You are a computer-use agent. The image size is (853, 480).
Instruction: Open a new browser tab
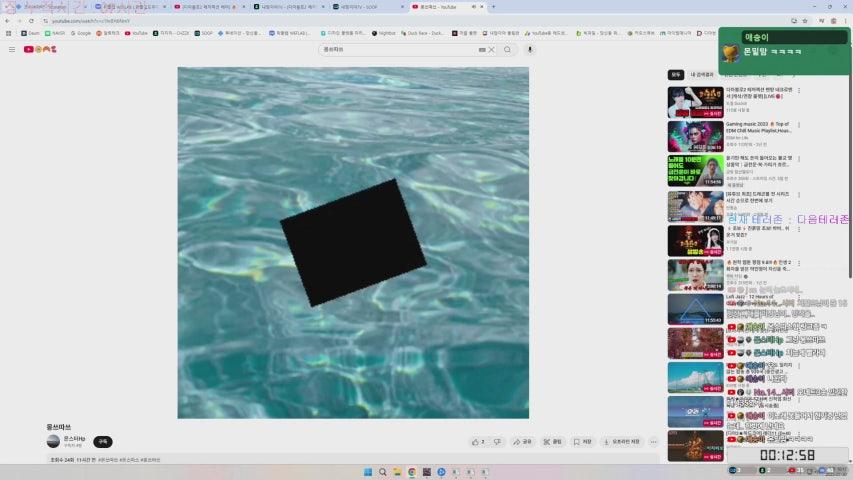click(493, 7)
